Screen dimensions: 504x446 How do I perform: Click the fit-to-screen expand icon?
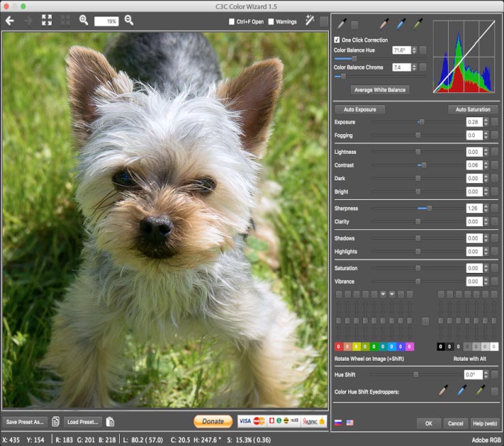pyautogui.click(x=47, y=20)
